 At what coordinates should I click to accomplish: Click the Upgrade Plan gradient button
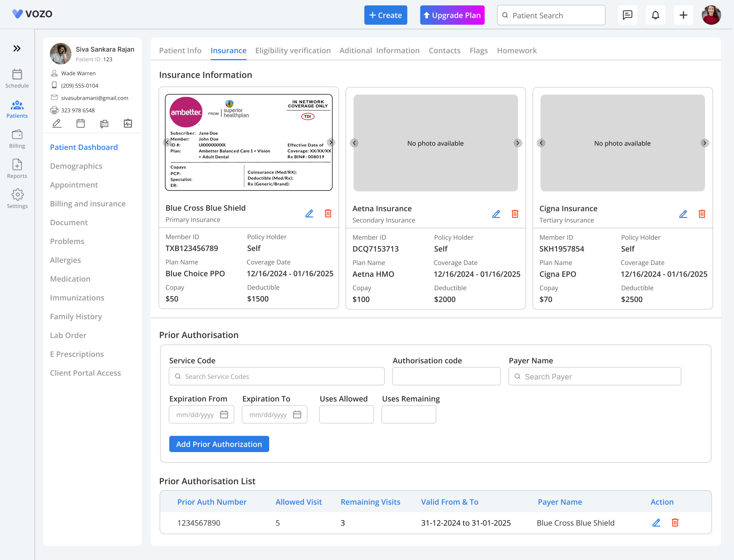point(452,15)
